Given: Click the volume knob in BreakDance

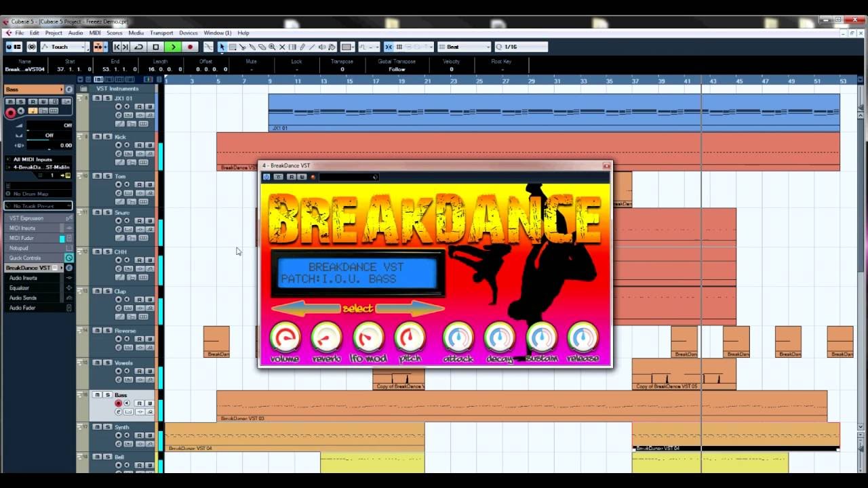Looking at the screenshot, I should pyautogui.click(x=285, y=337).
